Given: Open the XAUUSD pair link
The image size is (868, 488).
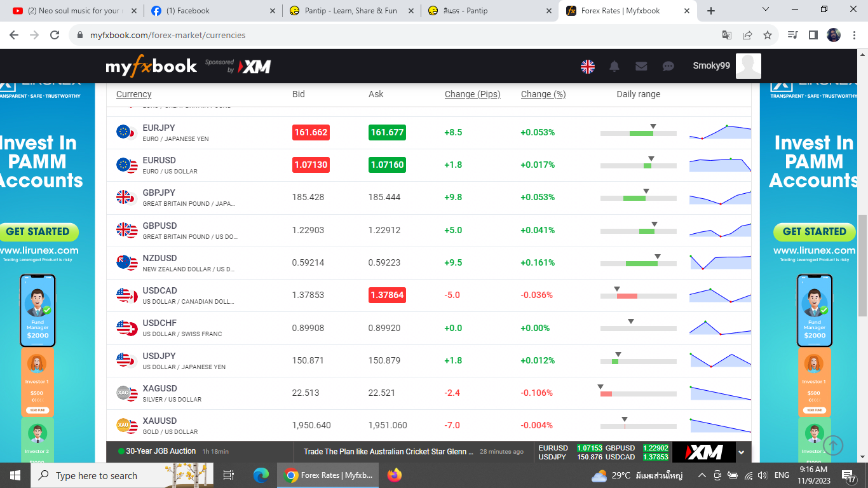Looking at the screenshot, I should point(160,421).
